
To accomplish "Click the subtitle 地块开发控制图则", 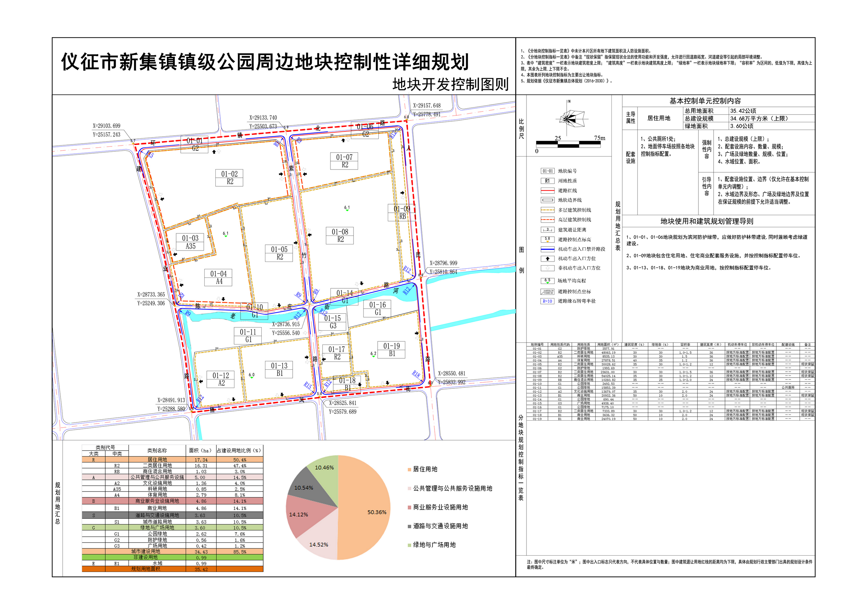I will [451, 84].
